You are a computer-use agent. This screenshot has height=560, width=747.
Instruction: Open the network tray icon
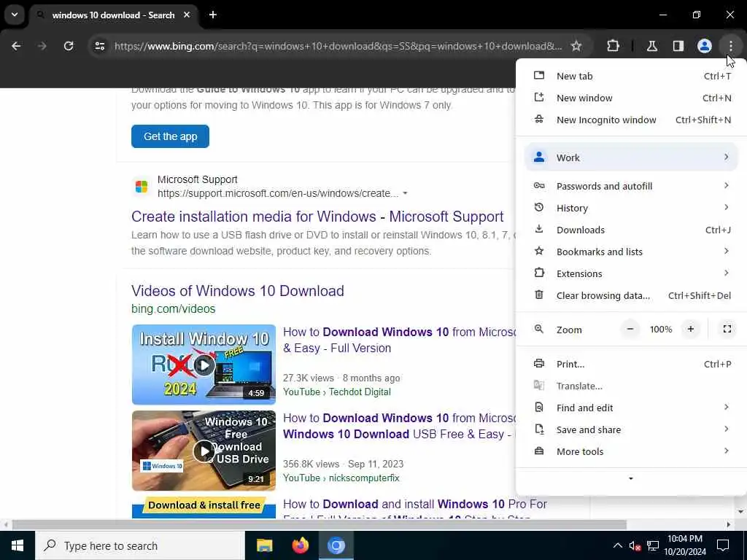[x=653, y=545]
